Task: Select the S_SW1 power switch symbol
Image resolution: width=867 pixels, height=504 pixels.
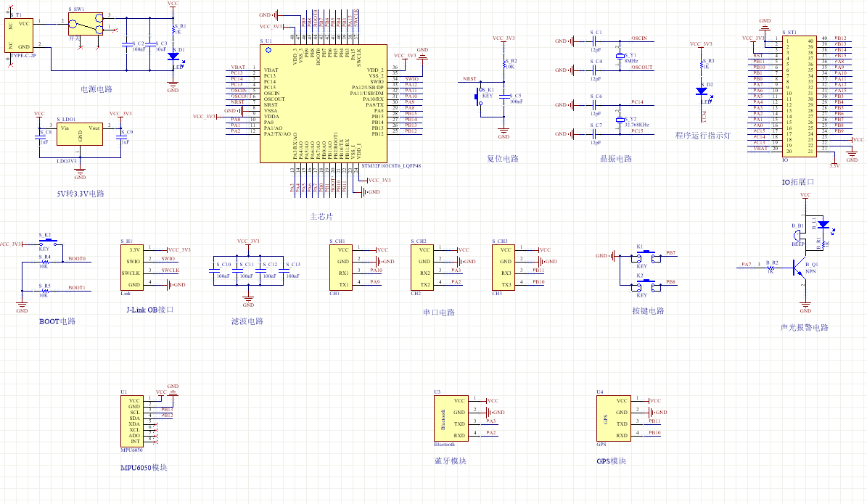Action: pos(86,24)
